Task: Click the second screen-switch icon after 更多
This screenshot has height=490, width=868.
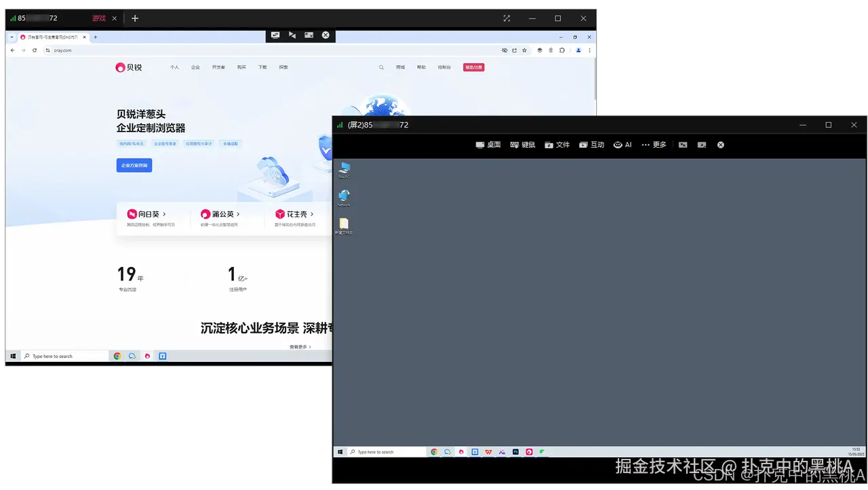Action: 702,144
